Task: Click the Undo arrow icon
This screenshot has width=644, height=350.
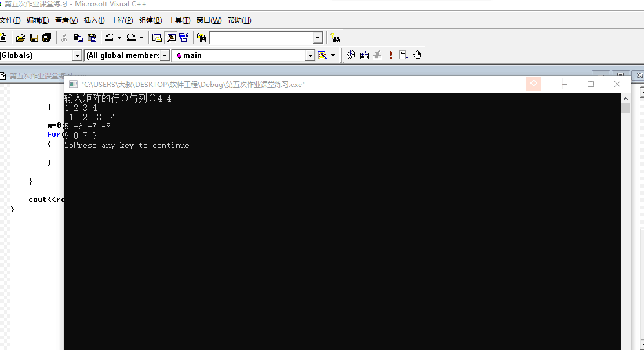Action: click(110, 38)
